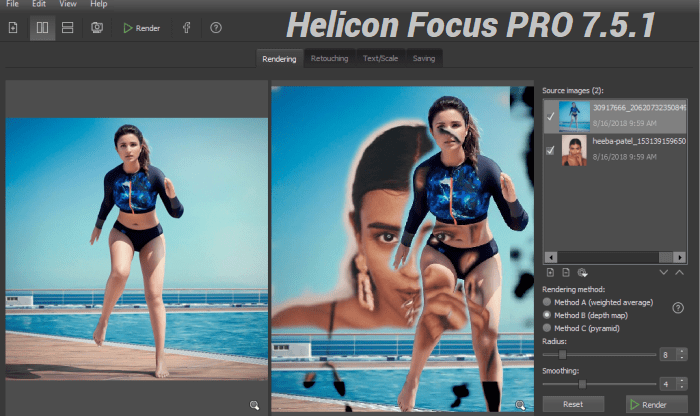Increase Radius with up stepper arrow
Image resolution: width=700 pixels, height=416 pixels.
[682, 351]
